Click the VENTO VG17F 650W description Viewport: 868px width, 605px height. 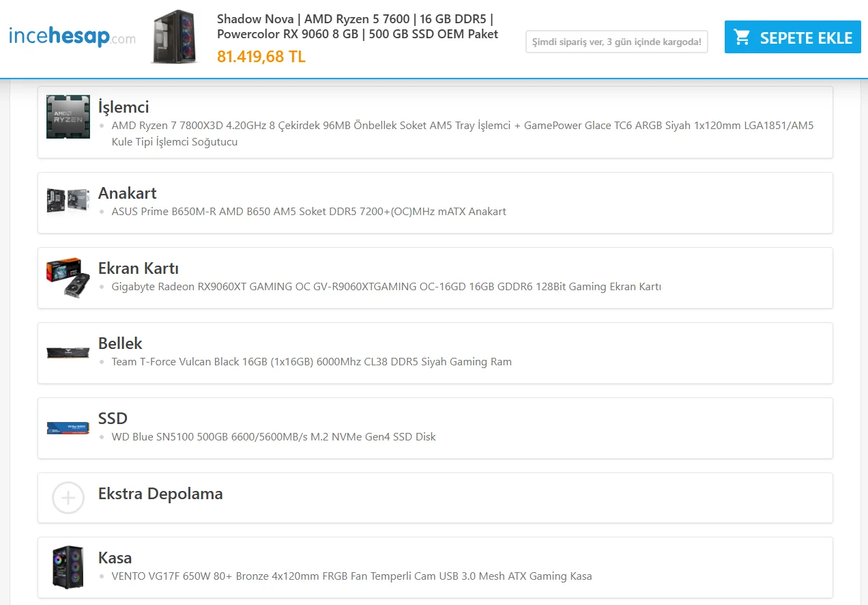pyautogui.click(x=352, y=576)
